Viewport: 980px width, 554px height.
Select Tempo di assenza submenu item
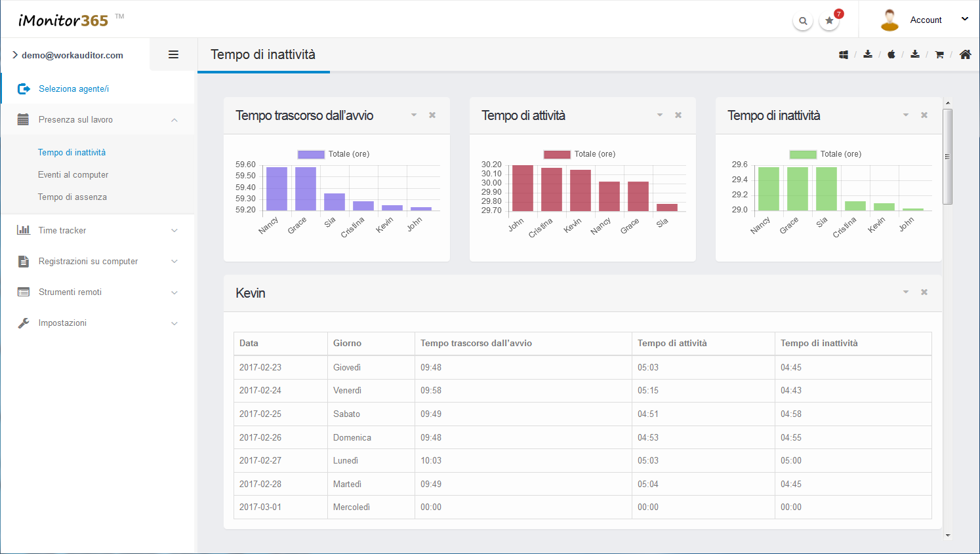pos(72,197)
